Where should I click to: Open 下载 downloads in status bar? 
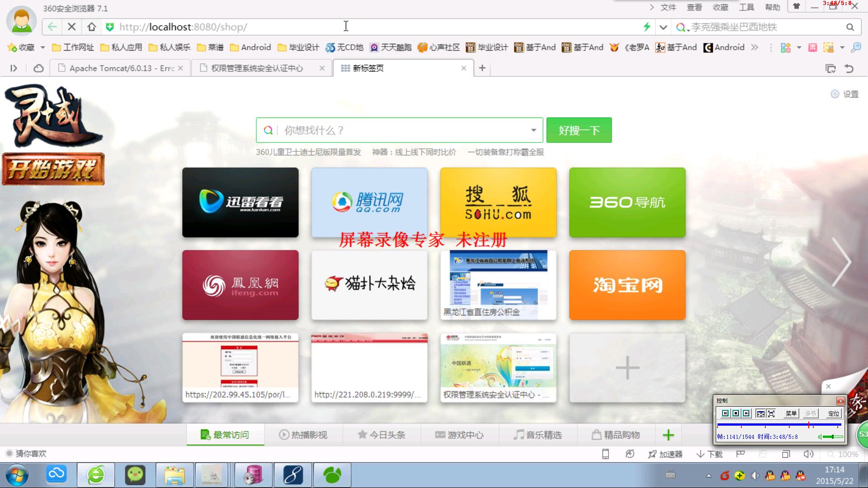pyautogui.click(x=709, y=454)
